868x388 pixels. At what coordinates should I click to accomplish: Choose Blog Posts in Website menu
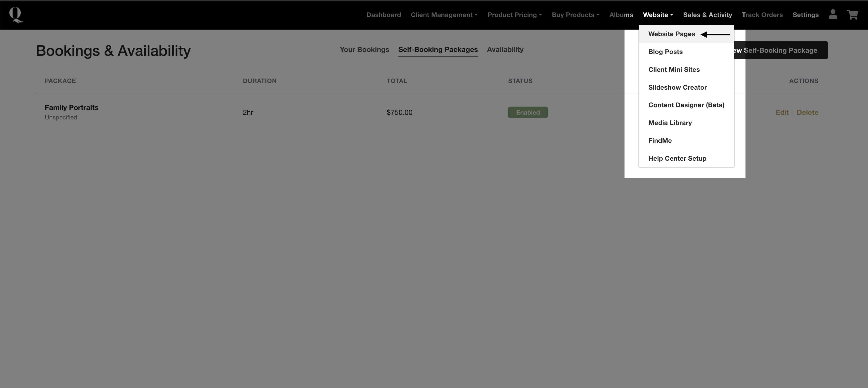(x=665, y=52)
